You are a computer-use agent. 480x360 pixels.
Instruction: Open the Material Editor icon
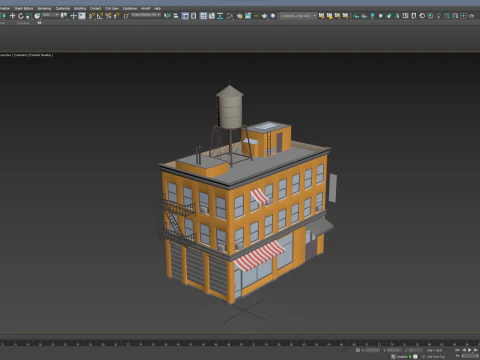pyautogui.click(x=230, y=16)
